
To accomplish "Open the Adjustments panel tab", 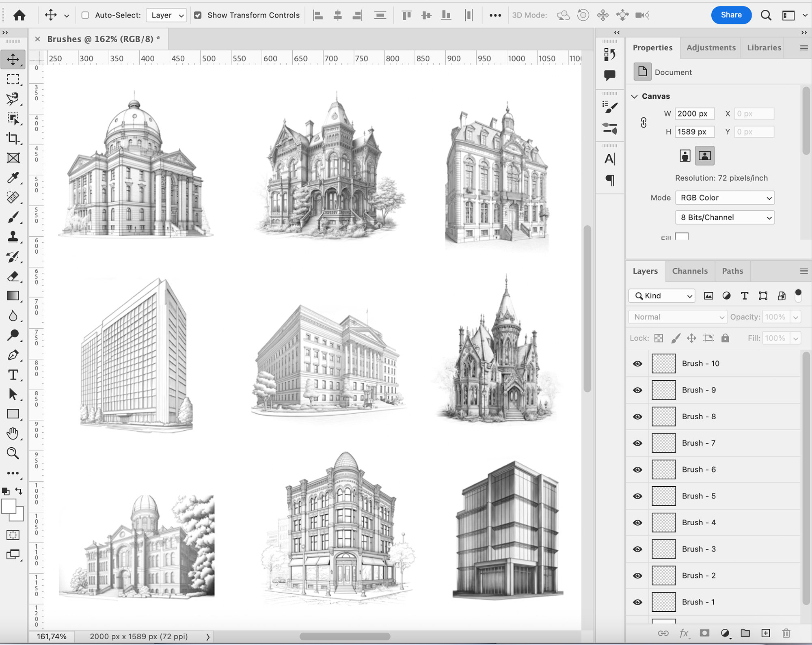I will [710, 47].
